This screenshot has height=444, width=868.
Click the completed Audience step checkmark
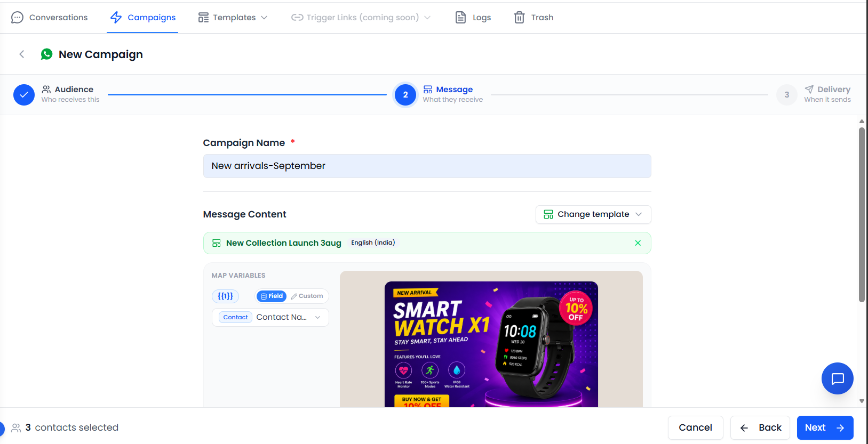pyautogui.click(x=24, y=95)
